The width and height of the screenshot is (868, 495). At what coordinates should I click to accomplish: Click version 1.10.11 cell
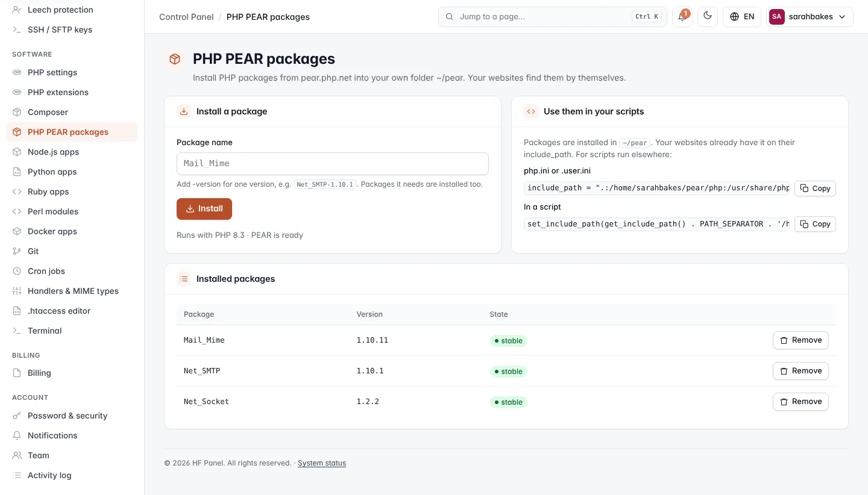[373, 340]
